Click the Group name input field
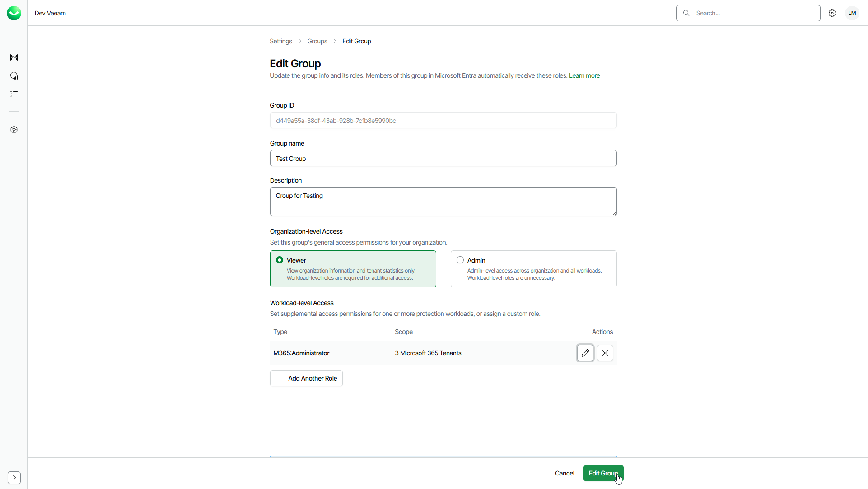Screen dimensions: 868x489 (443, 158)
